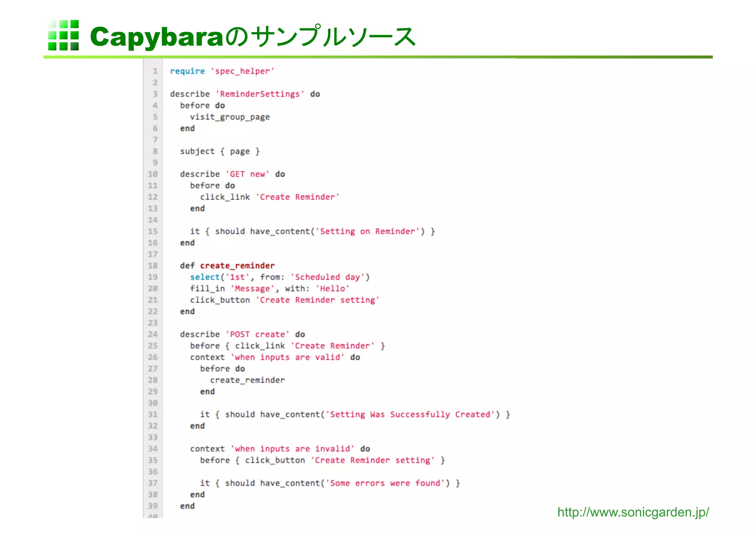Click the slide title 'Capybaraのサンプルソース'
This screenshot has height=534, width=756.
coord(253,37)
